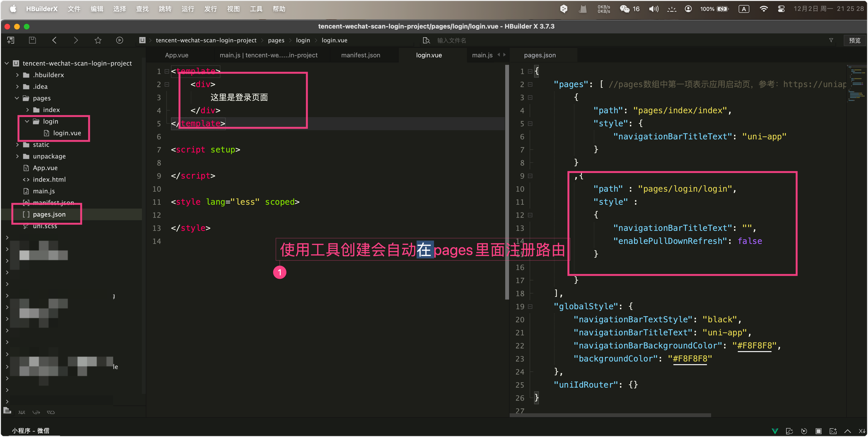Expand the unpackage folder
The image size is (868, 437).
pyautogui.click(x=17, y=156)
